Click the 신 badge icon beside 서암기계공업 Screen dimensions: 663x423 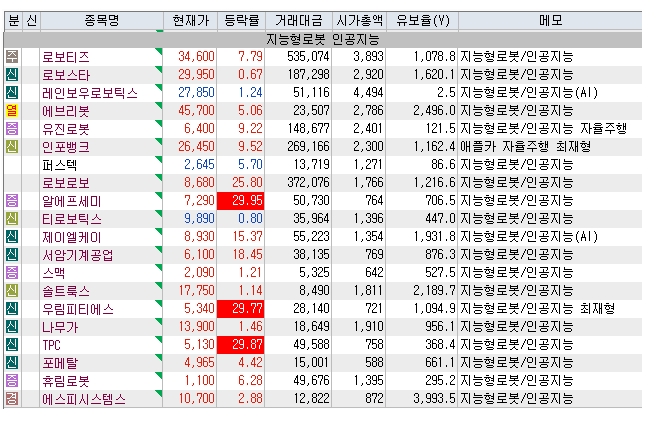pyautogui.click(x=12, y=255)
